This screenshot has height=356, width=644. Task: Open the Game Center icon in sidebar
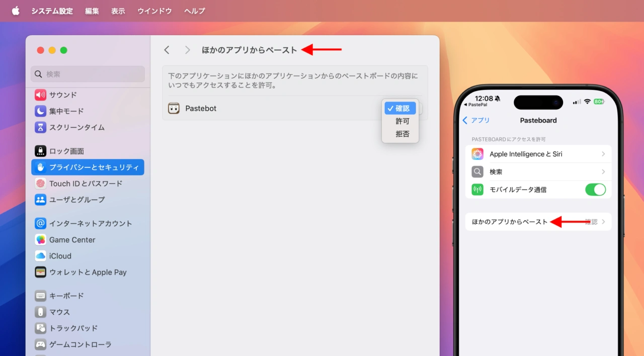(40, 240)
